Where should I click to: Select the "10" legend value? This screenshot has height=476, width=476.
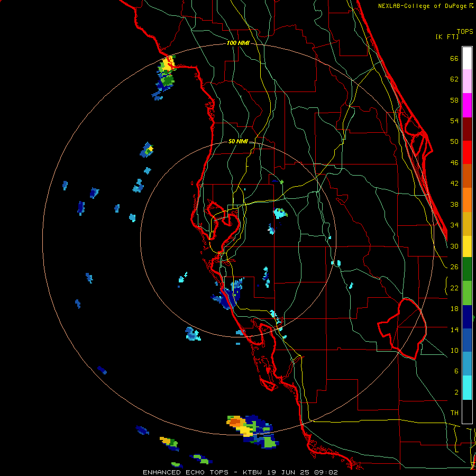tap(454, 351)
